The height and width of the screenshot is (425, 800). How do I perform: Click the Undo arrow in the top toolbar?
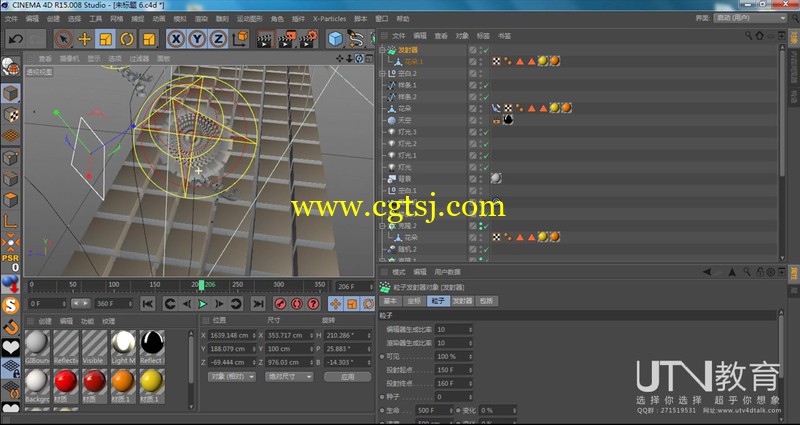point(15,39)
